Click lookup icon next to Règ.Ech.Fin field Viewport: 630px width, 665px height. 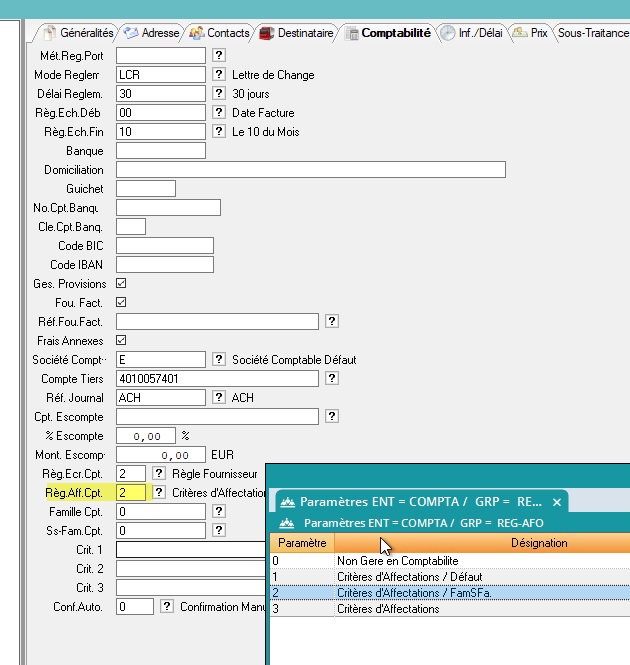[219, 132]
